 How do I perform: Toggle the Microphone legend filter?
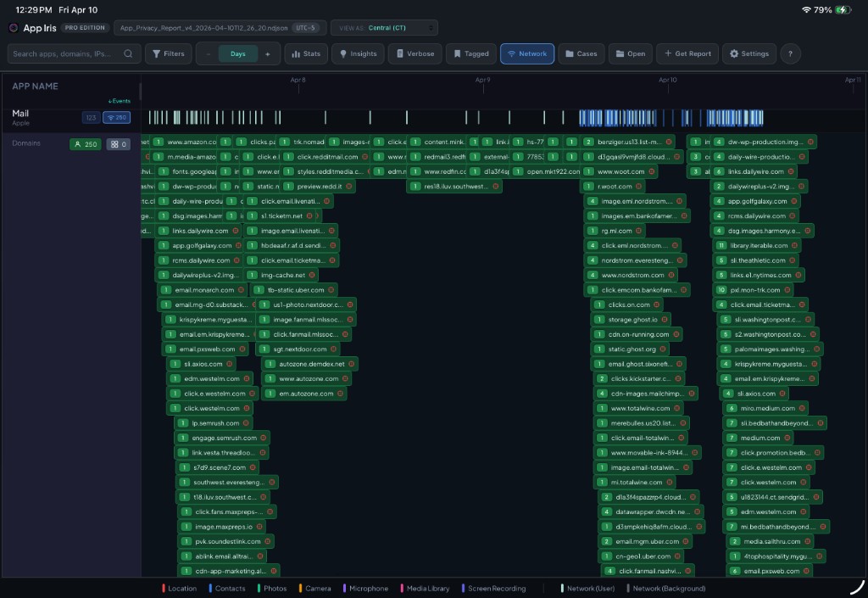(365, 588)
